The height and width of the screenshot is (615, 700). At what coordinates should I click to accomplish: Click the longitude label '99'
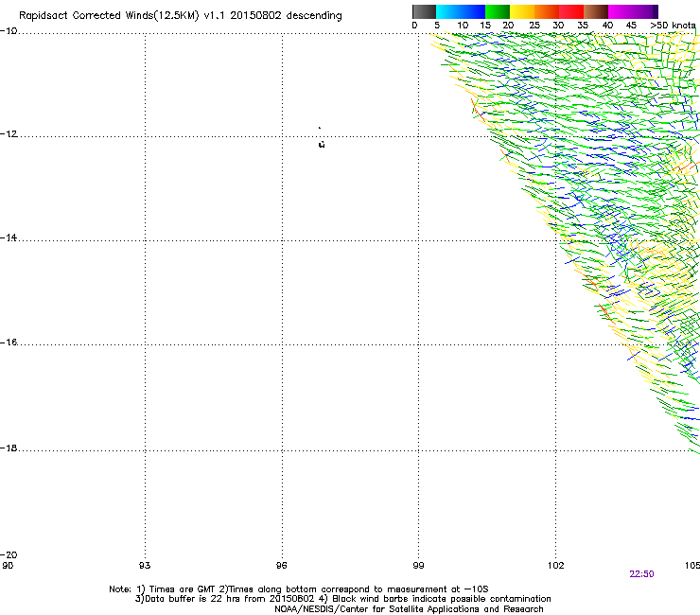[x=418, y=566]
